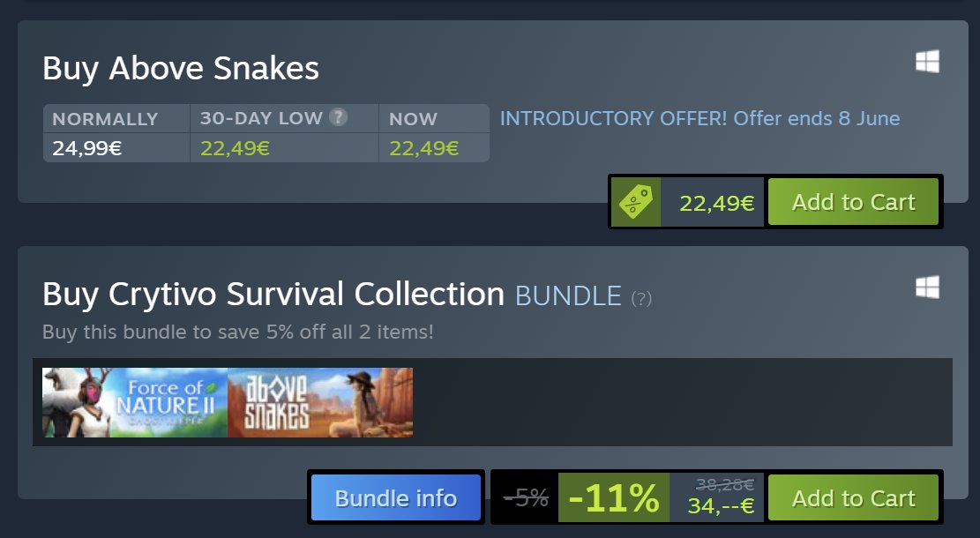The width and height of the screenshot is (980, 538).
Task: Click the Windows icon in Above Snakes box
Action: click(x=927, y=61)
